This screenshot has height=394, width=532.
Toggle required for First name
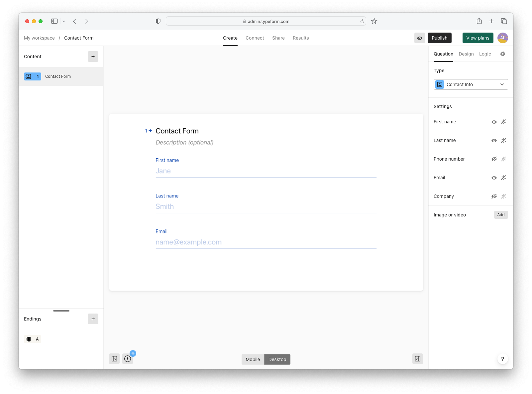click(x=503, y=122)
